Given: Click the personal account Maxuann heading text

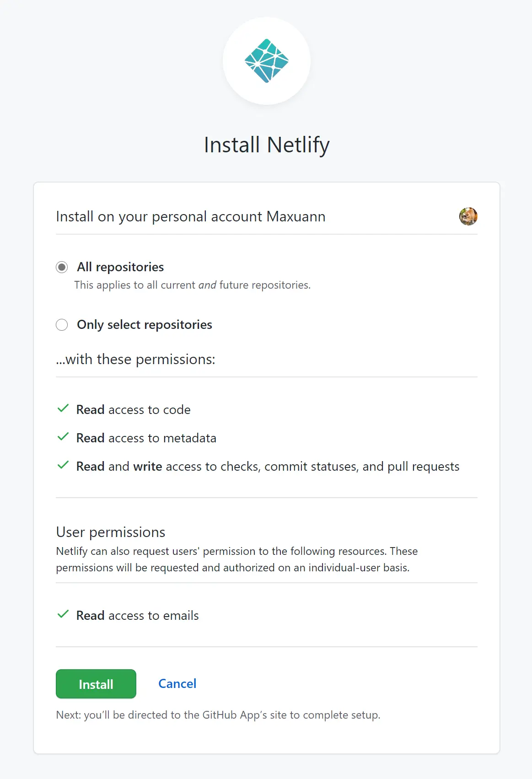Looking at the screenshot, I should [191, 216].
